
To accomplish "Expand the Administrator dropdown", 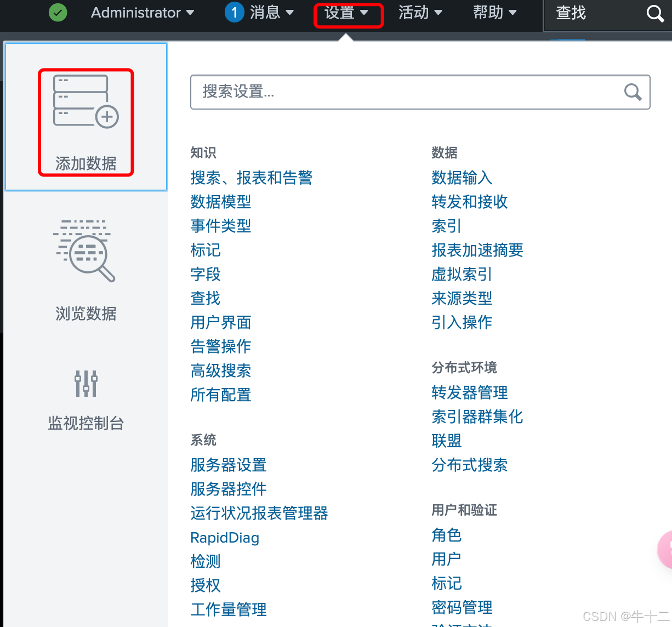I will click(x=142, y=13).
